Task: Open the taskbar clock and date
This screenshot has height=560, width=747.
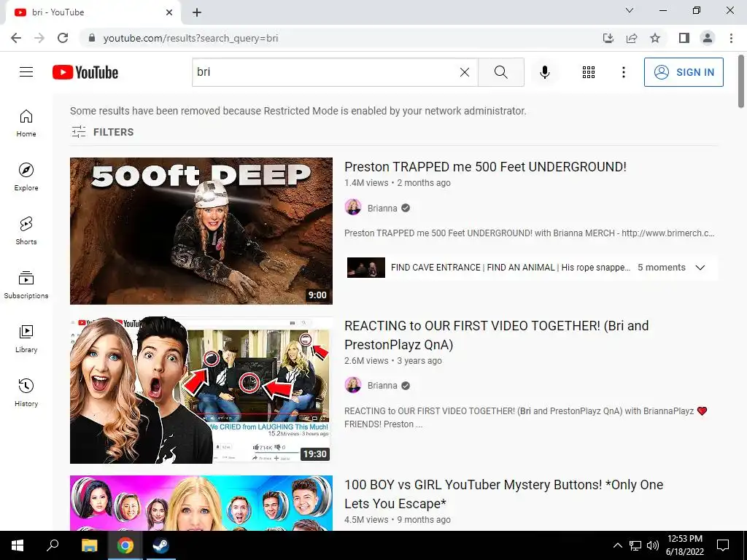Action: tap(684, 545)
